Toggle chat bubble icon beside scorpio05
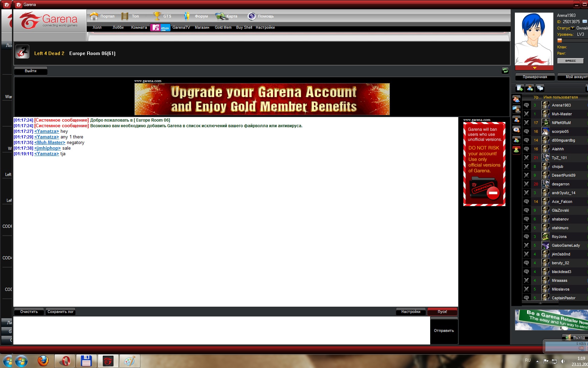 [526, 131]
